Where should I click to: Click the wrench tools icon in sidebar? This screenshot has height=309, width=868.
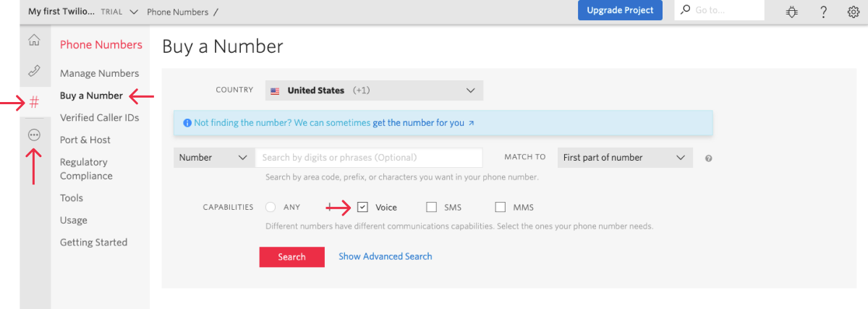point(34,71)
